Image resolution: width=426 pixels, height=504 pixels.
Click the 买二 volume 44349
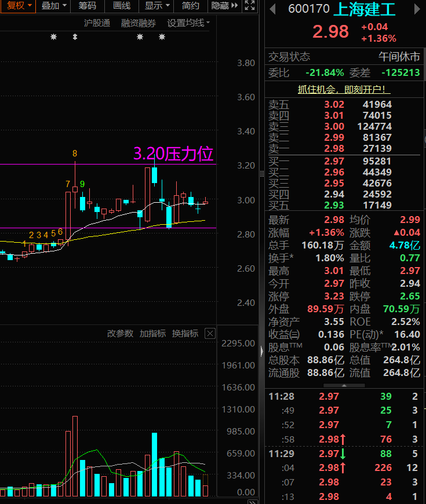(377, 172)
